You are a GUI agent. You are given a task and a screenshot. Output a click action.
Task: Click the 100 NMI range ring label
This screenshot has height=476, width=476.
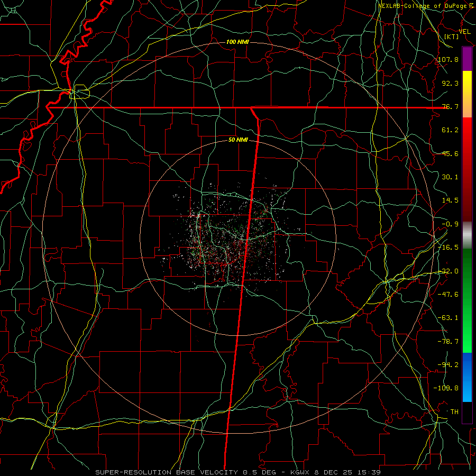pyautogui.click(x=237, y=42)
